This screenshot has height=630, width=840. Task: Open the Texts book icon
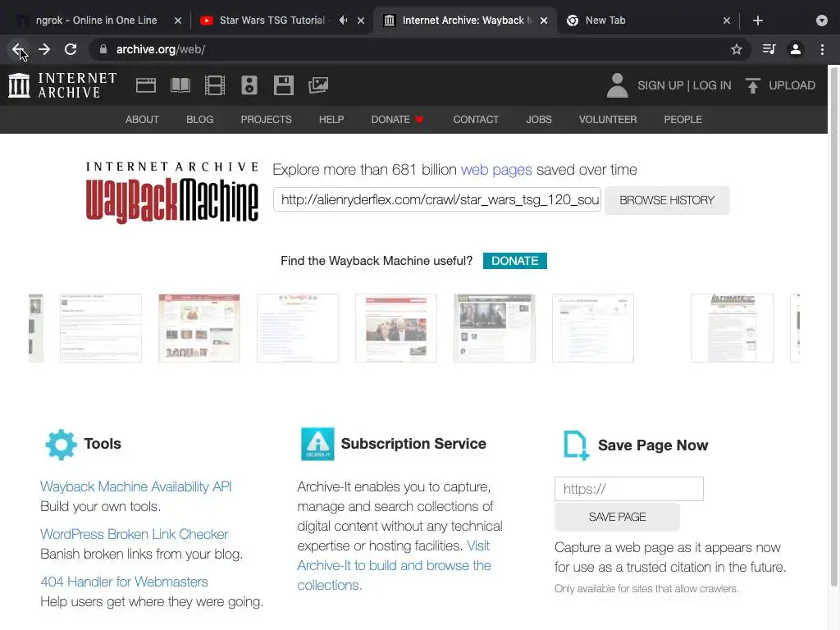click(180, 85)
